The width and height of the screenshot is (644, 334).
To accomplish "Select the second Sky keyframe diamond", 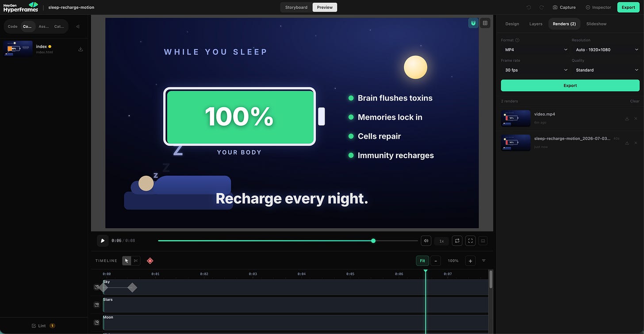I will [132, 287].
